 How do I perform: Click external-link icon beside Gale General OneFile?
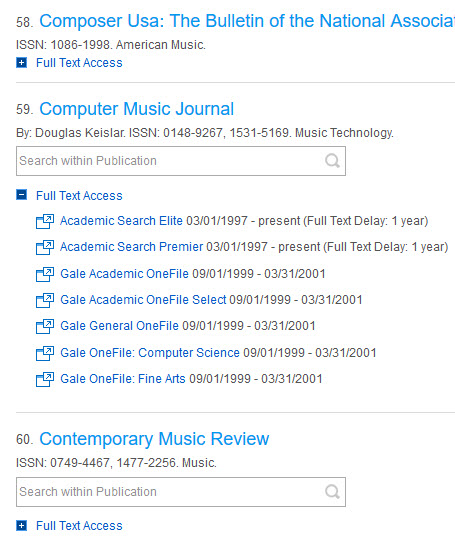[x=45, y=327]
